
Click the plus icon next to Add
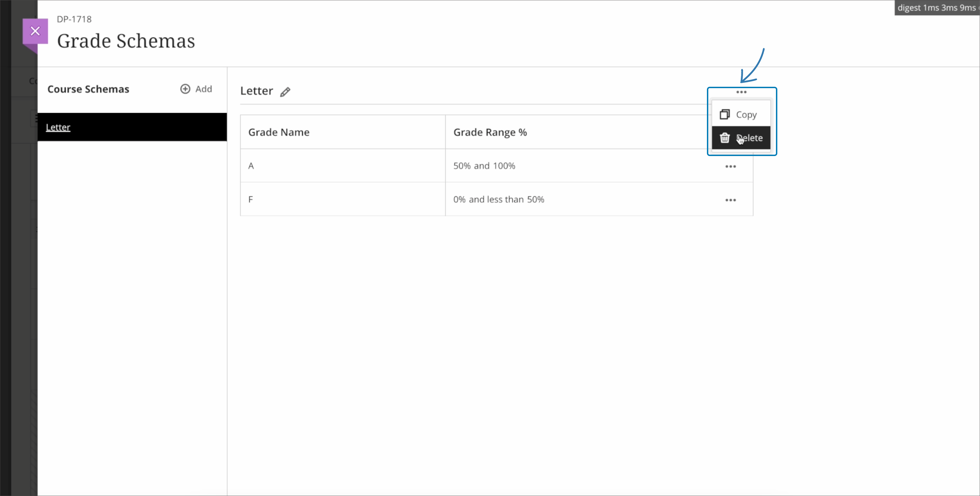click(x=185, y=89)
